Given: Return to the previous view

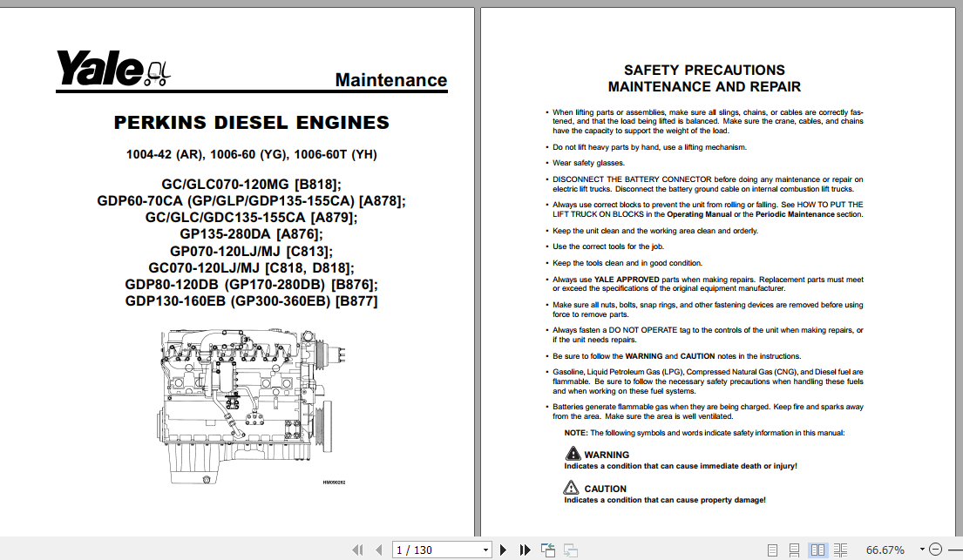Looking at the screenshot, I should (548, 549).
